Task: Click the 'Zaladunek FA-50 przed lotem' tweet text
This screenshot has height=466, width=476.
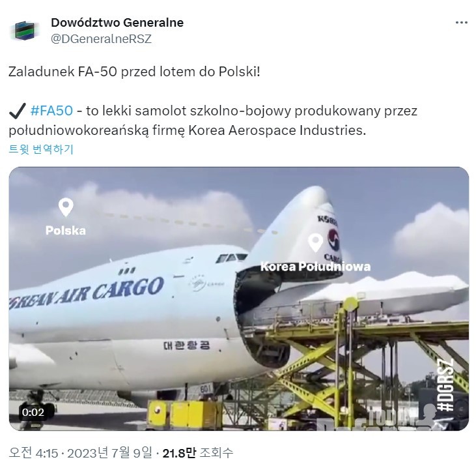Action: point(134,72)
